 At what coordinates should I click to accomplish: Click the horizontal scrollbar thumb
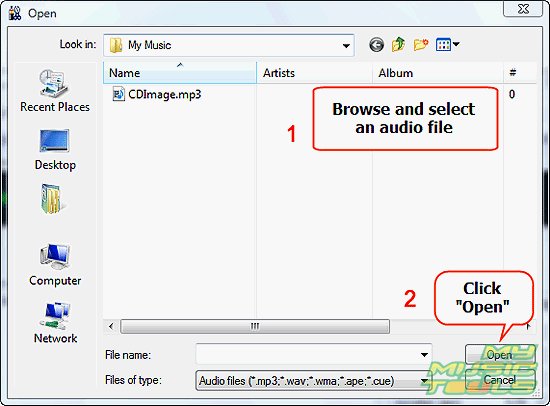pos(255,326)
